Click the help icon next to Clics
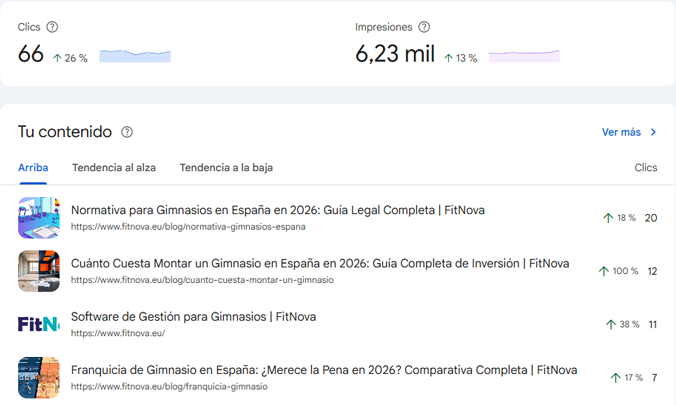 pos(52,27)
